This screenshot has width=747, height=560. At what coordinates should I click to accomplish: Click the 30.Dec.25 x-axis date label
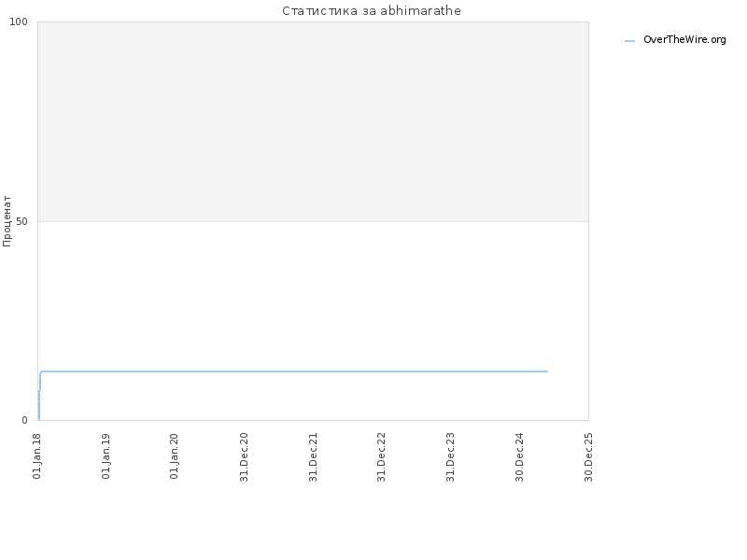(x=588, y=457)
